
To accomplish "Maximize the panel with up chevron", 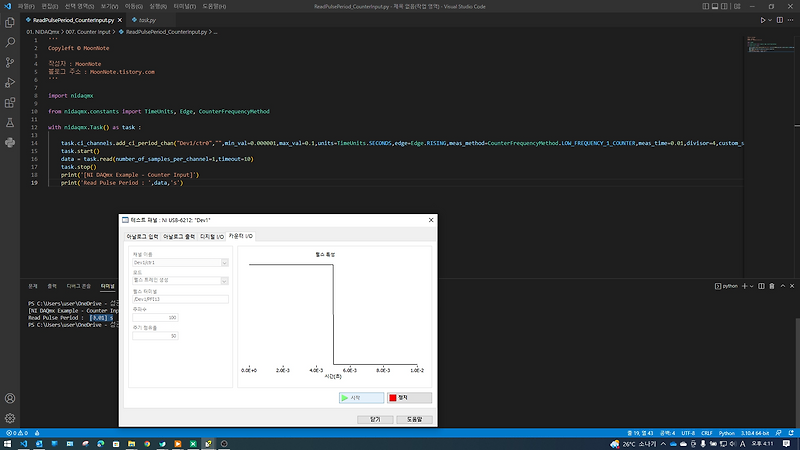I will [x=783, y=286].
